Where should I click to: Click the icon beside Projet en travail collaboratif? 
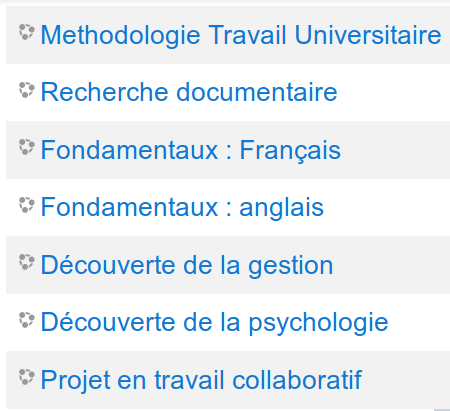tap(27, 377)
